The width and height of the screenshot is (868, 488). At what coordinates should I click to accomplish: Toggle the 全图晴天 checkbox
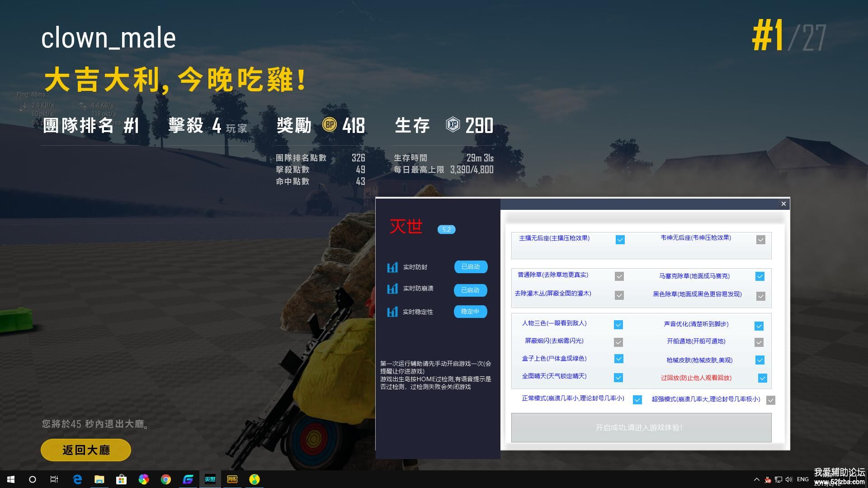(x=618, y=378)
